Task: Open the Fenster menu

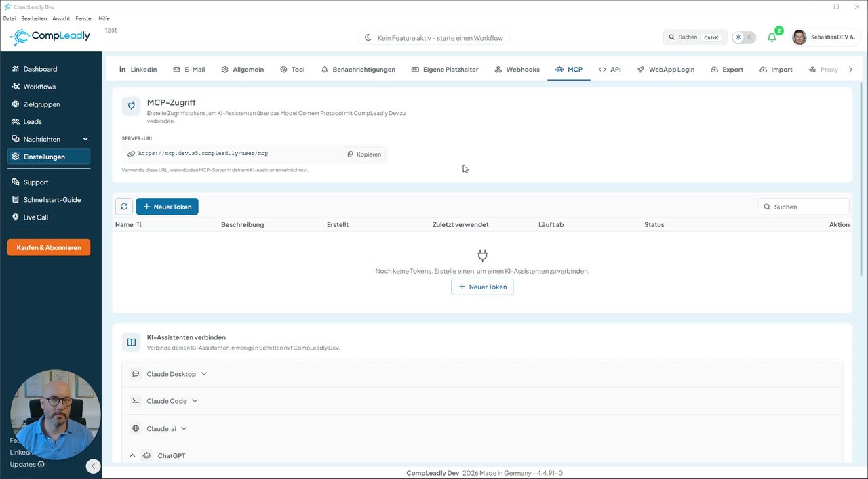Action: point(84,18)
